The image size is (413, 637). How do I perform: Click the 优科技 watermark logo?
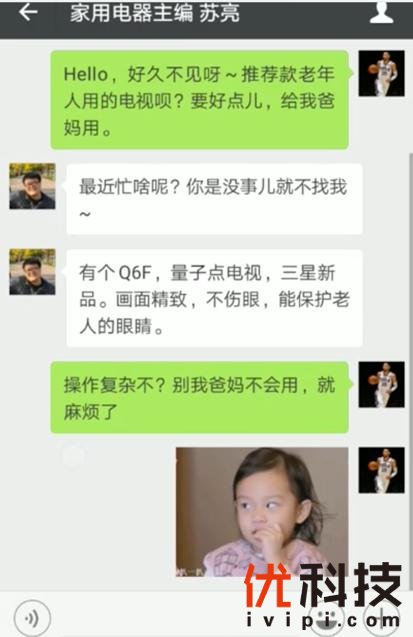click(323, 585)
